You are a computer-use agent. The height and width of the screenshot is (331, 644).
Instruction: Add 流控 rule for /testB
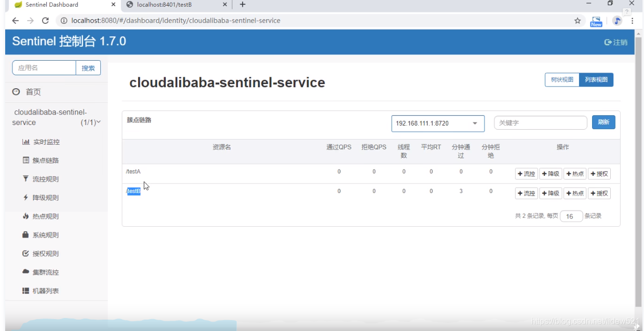[x=527, y=193]
